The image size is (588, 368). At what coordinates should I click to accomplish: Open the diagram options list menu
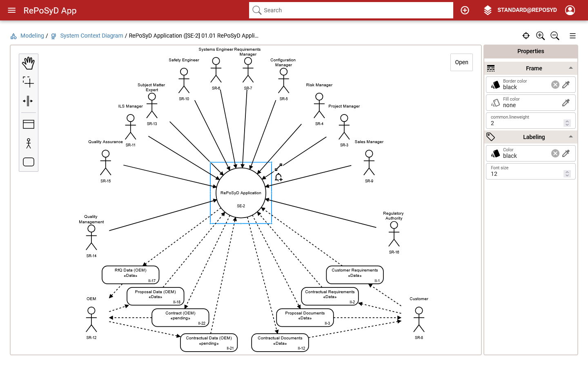(572, 36)
